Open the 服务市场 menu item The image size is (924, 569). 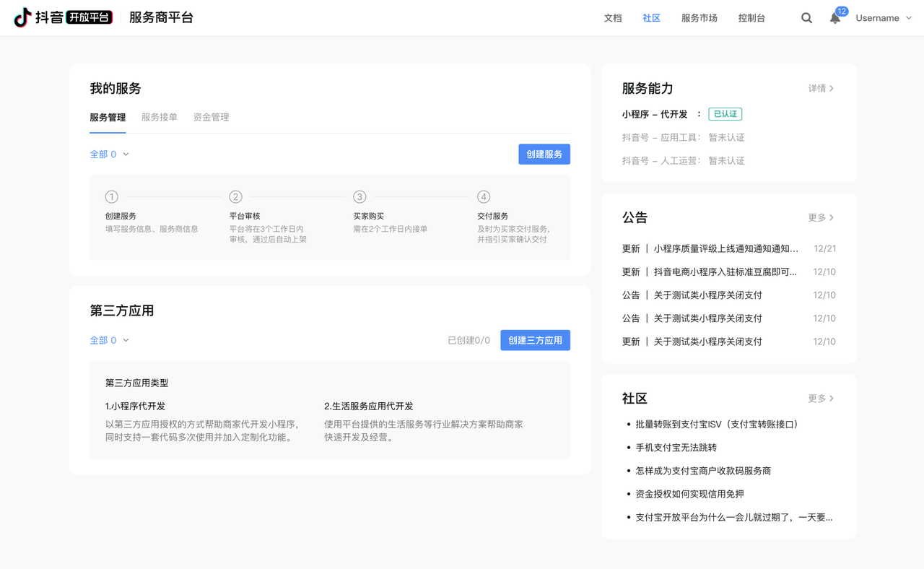pyautogui.click(x=699, y=17)
